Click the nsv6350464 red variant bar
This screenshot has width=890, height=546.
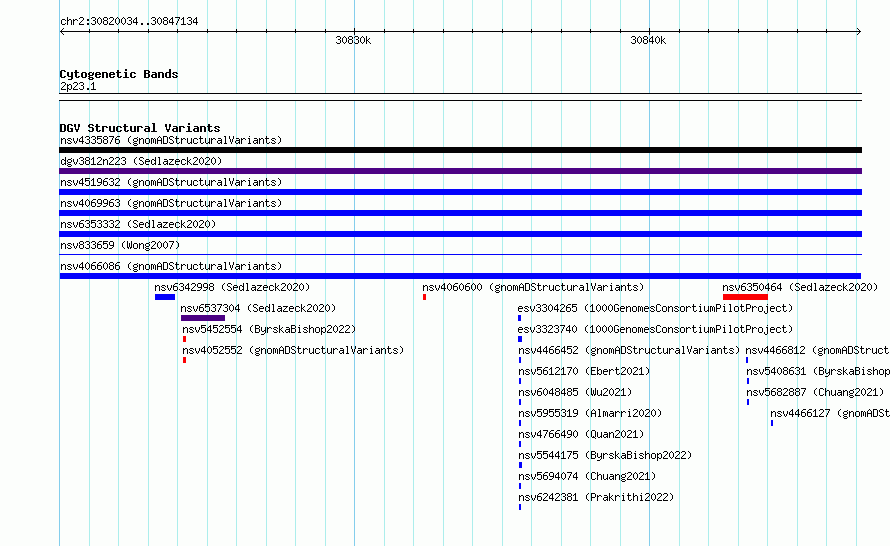point(745,297)
